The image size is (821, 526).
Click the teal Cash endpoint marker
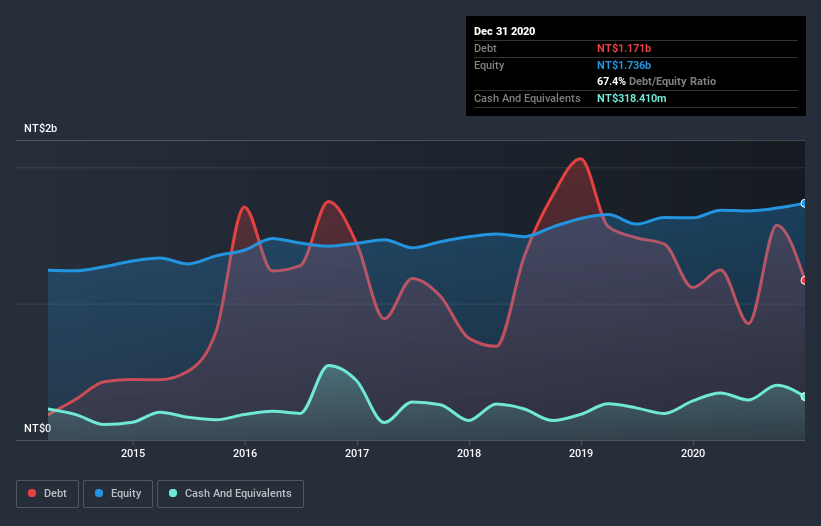(x=804, y=397)
